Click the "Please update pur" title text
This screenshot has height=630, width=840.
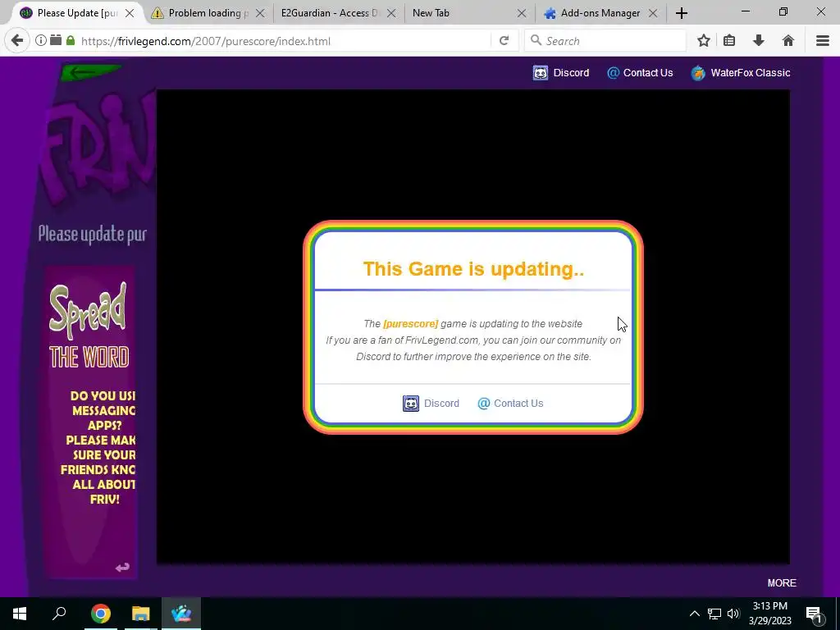point(92,234)
